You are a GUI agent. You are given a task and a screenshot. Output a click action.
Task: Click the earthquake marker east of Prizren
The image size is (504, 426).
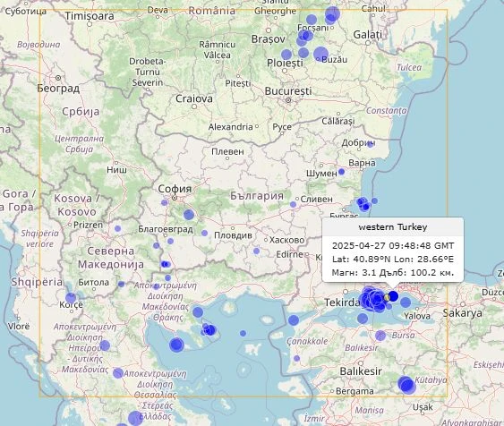(117, 228)
